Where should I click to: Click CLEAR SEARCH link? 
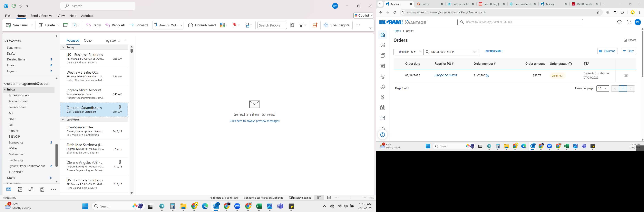[x=494, y=51]
